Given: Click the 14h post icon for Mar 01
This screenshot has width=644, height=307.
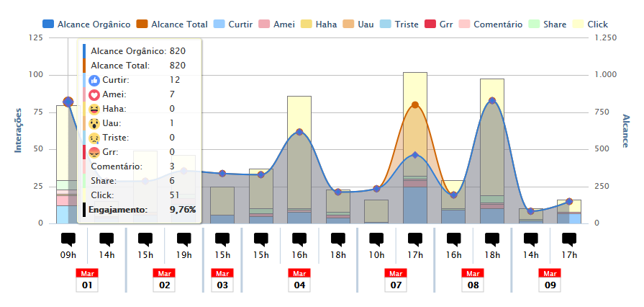Looking at the screenshot, I should [106, 239].
